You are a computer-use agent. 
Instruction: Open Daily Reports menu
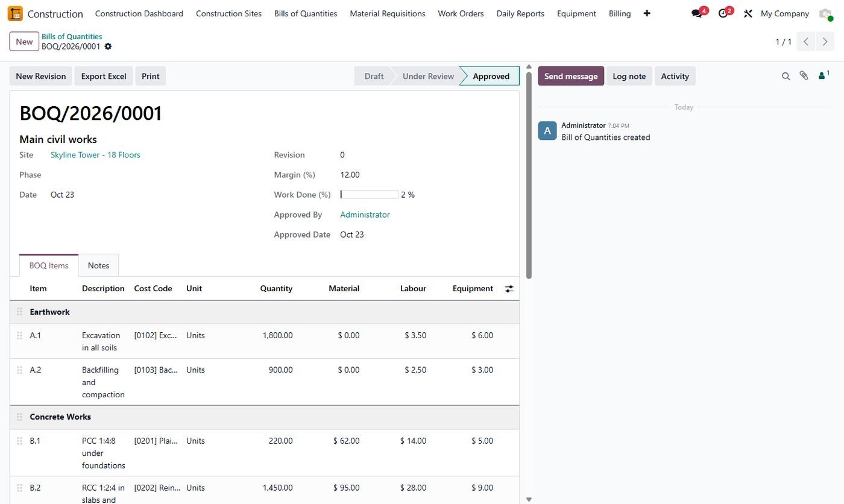pos(520,13)
